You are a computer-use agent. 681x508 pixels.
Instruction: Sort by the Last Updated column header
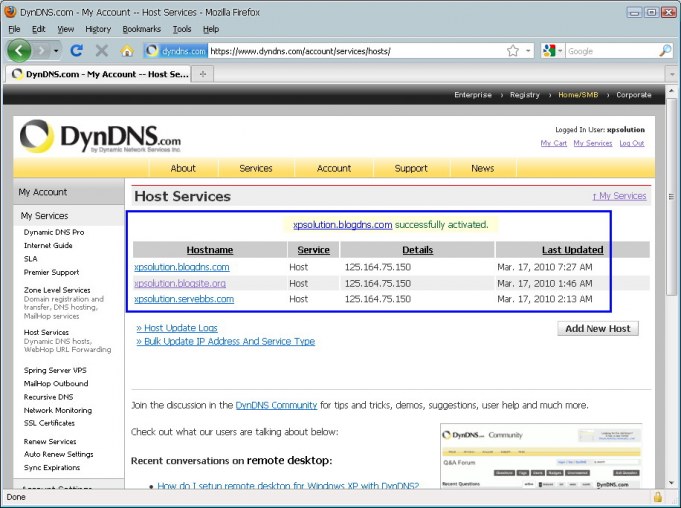(x=572, y=250)
